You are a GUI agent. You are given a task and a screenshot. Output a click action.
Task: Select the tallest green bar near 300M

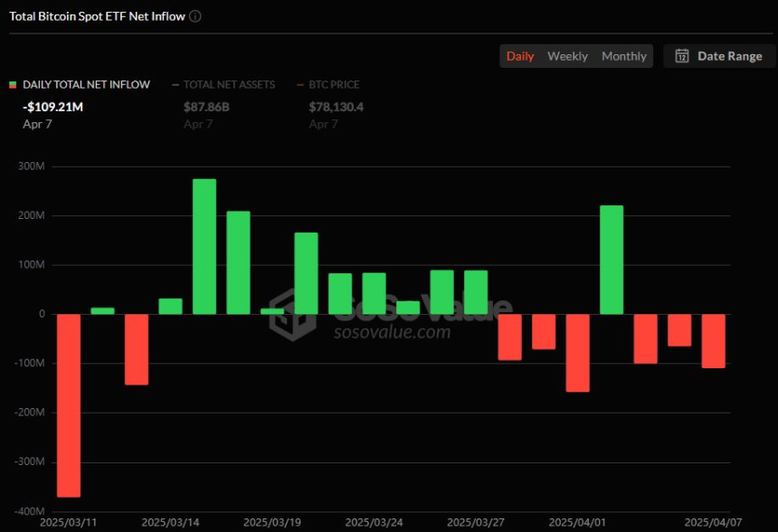click(204, 246)
